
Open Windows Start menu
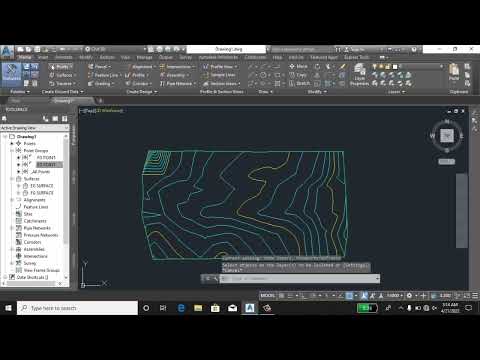8,308
